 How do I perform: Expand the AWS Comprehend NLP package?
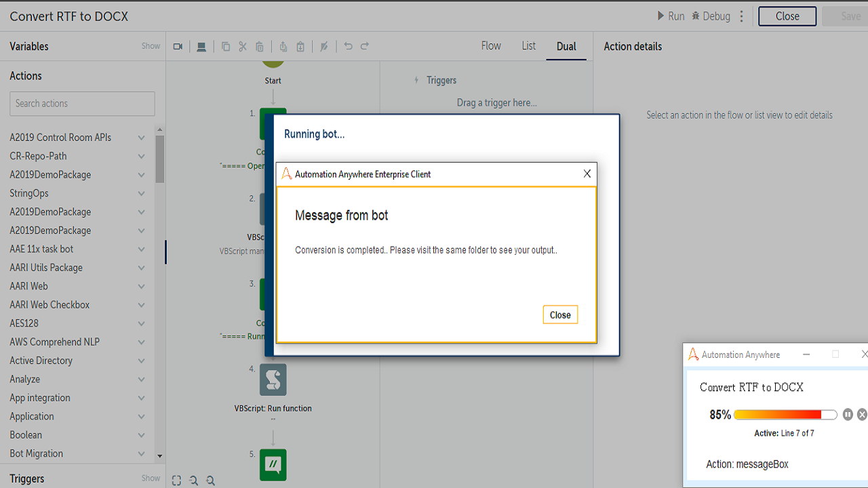tap(141, 342)
